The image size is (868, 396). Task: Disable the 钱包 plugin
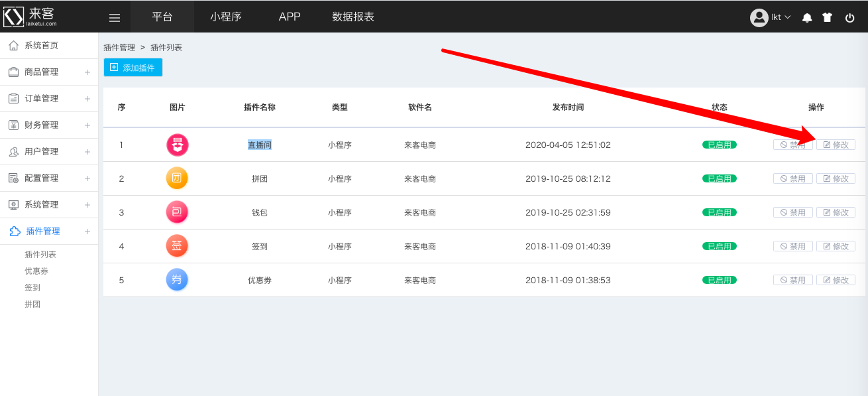[x=793, y=212]
